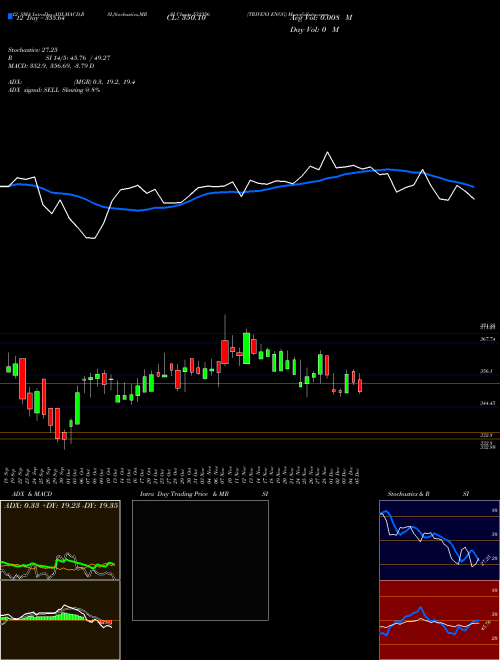Click 'ADX: 0.33 +DY: 19.23 -DY: 19.35' readout
Image resolution: width=500 pixels, height=660 pixels.
pos(61,506)
